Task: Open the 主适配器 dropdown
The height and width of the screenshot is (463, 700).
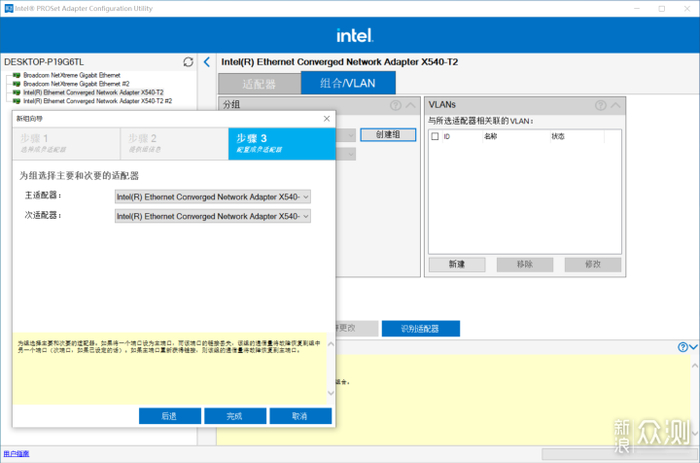Action: (213, 197)
